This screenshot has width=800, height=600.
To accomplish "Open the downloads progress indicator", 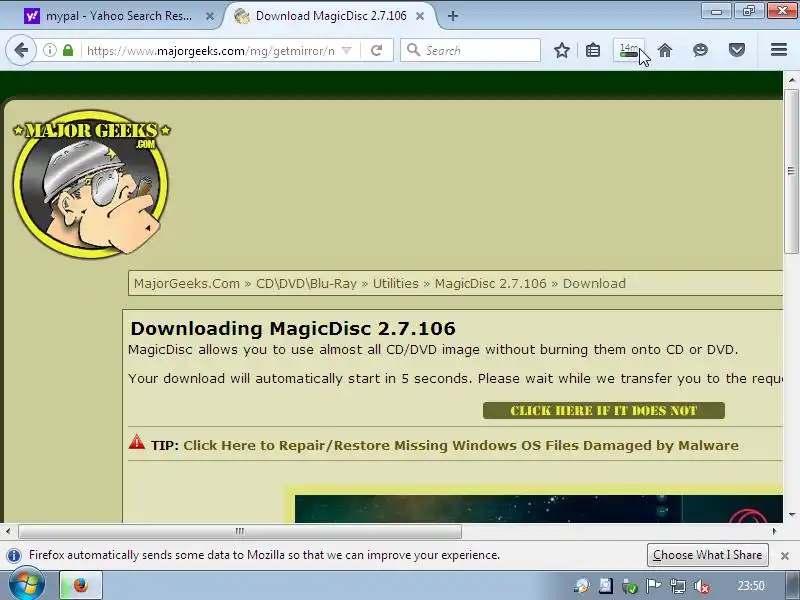I will pos(629,50).
